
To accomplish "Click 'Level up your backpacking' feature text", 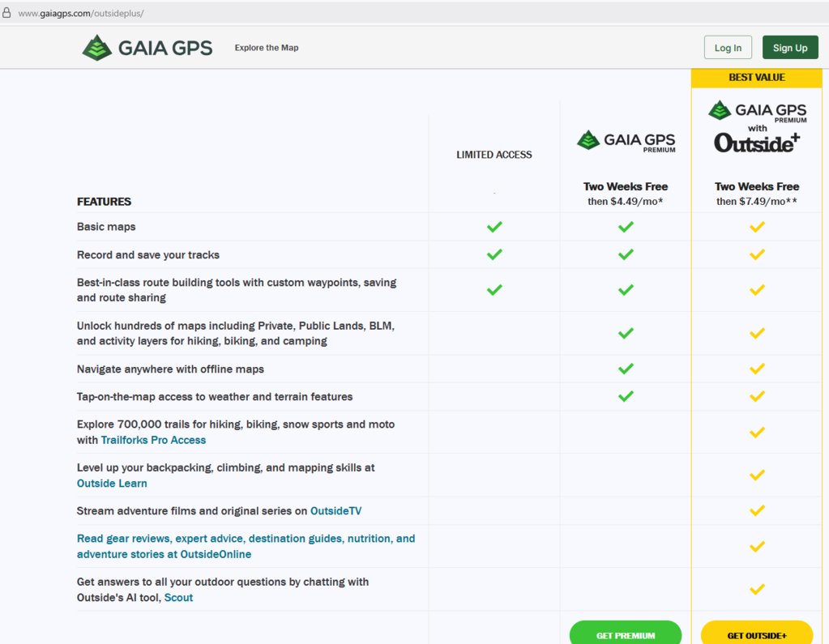I will point(226,476).
